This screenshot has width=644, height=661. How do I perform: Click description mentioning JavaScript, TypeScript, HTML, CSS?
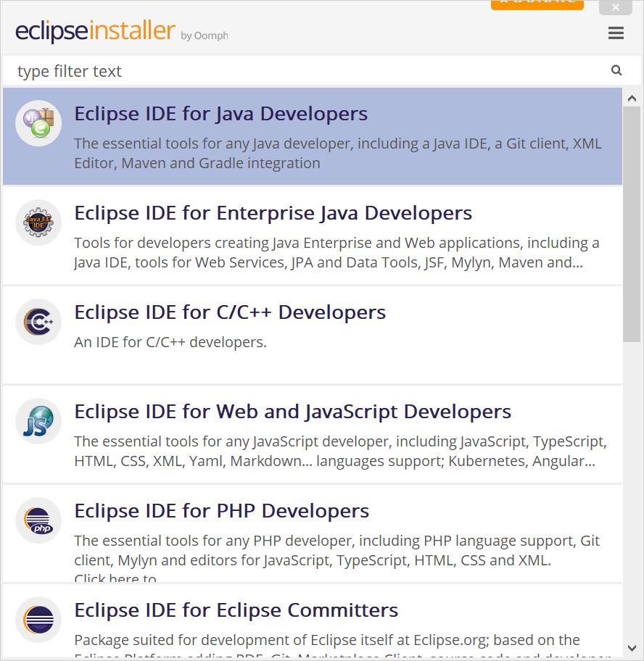pyautogui.click(x=340, y=451)
